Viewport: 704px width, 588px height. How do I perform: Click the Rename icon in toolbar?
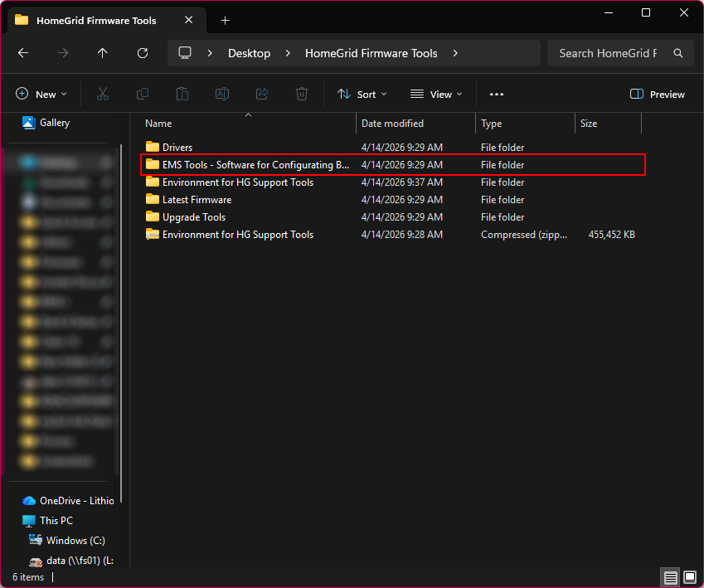(222, 95)
